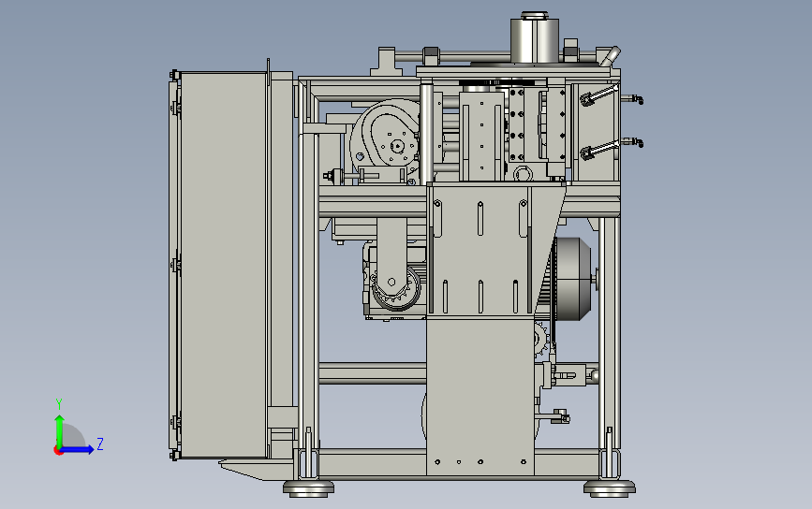Select the round electric motor on the right side

click(x=574, y=279)
